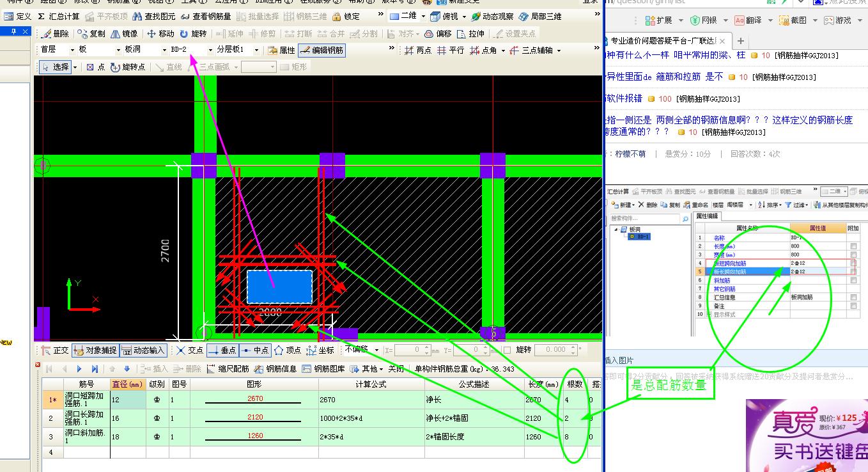868x472 pixels.
Task: Jump to last rebar record
Action: pyautogui.click(x=95, y=368)
